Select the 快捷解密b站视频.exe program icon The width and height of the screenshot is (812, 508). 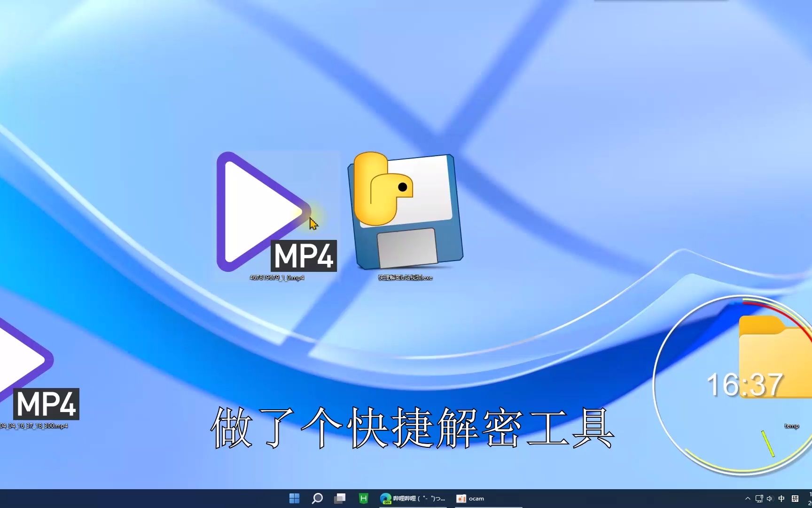[405, 211]
